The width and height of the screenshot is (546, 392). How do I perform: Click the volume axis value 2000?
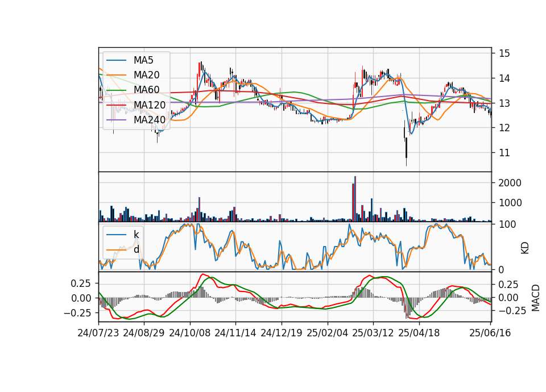pos(510,183)
